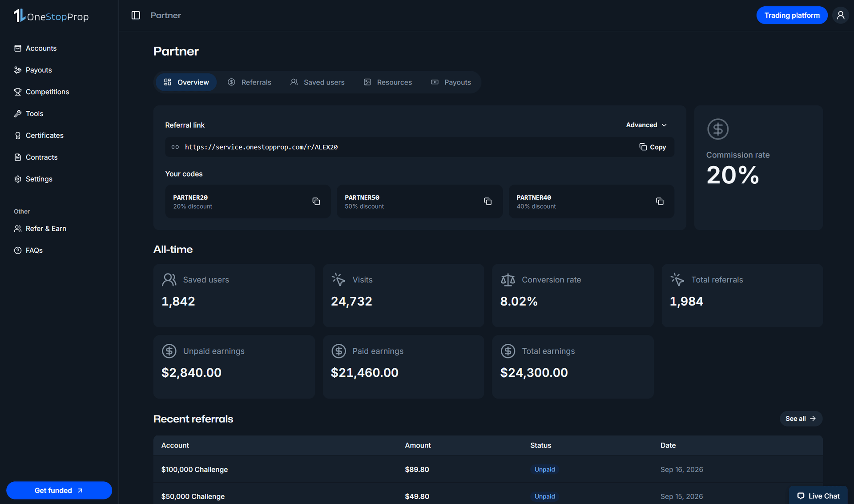Click the $21,460.00 paid earnings value

click(364, 373)
